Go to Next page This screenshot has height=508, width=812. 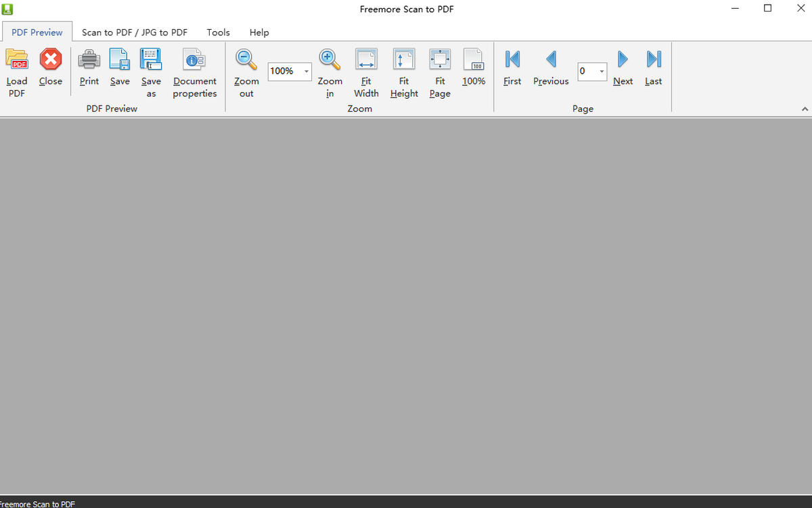(623, 68)
